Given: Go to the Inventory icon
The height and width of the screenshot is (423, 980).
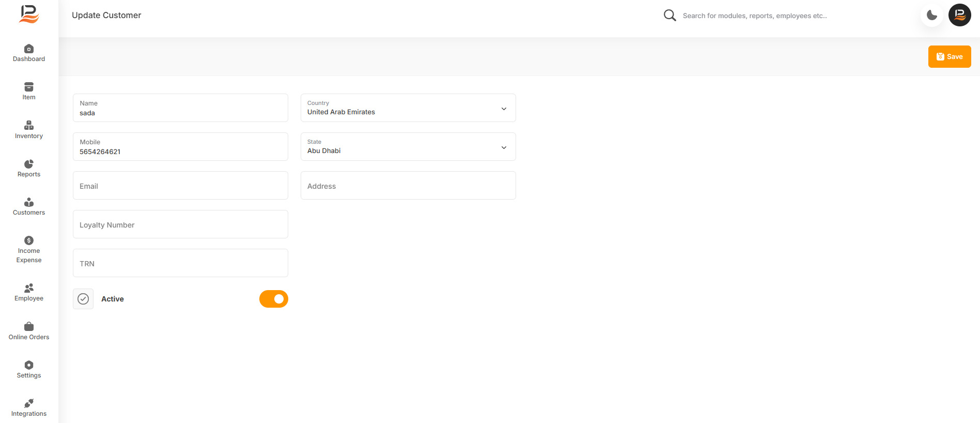Looking at the screenshot, I should click(x=29, y=125).
